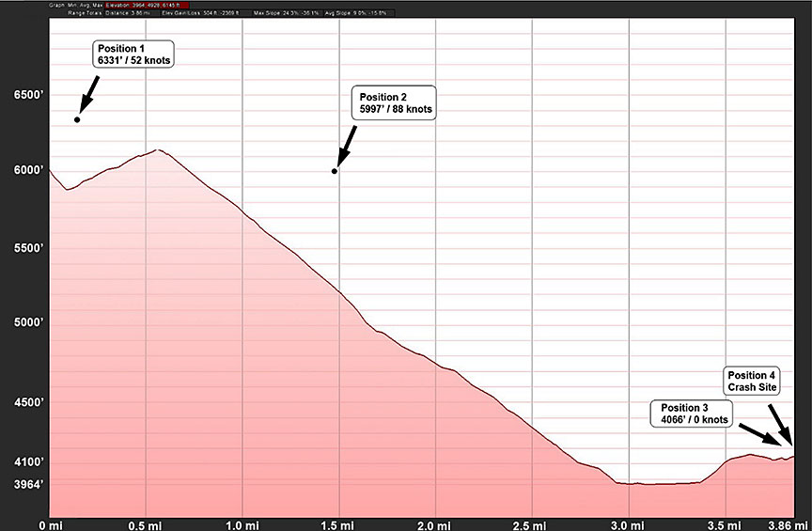812x531 pixels.
Task: Click the arrow pointing to Position 1
Action: coord(87,94)
